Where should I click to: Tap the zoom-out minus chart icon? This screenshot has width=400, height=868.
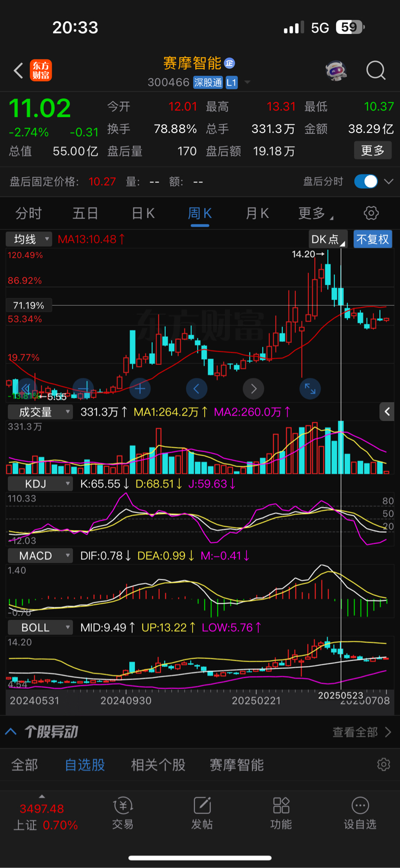tap(83, 388)
